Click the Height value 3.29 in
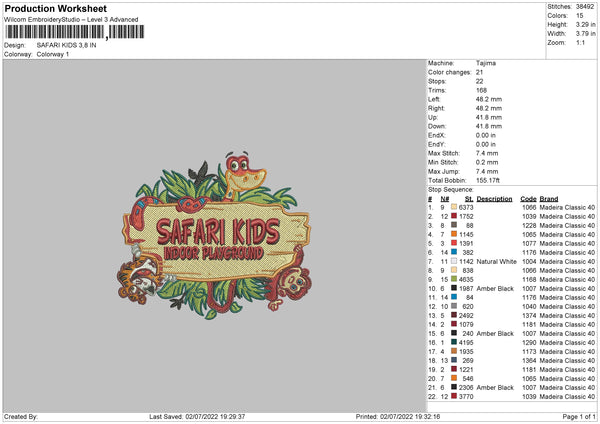 (585, 24)
